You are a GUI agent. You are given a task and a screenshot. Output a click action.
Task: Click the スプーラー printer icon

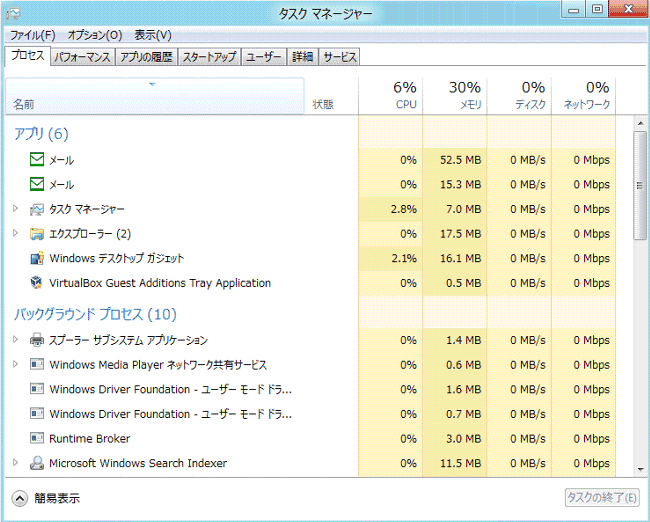[x=37, y=340]
